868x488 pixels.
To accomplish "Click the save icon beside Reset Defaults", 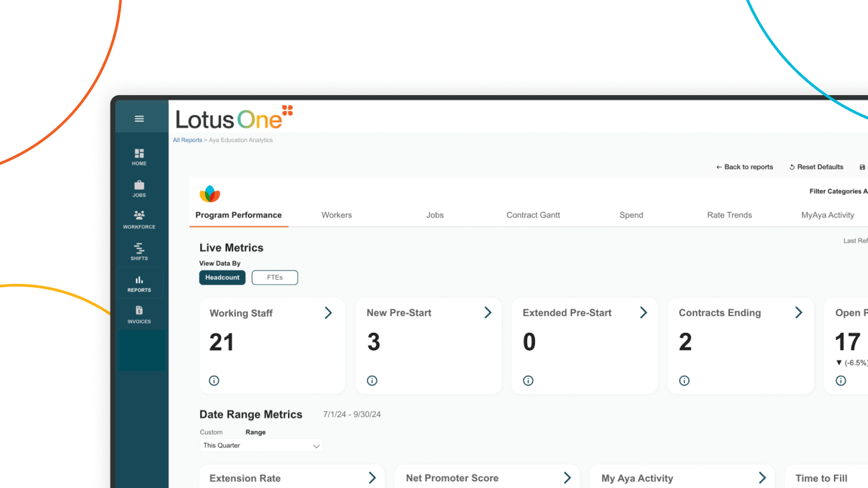I will click(x=862, y=167).
